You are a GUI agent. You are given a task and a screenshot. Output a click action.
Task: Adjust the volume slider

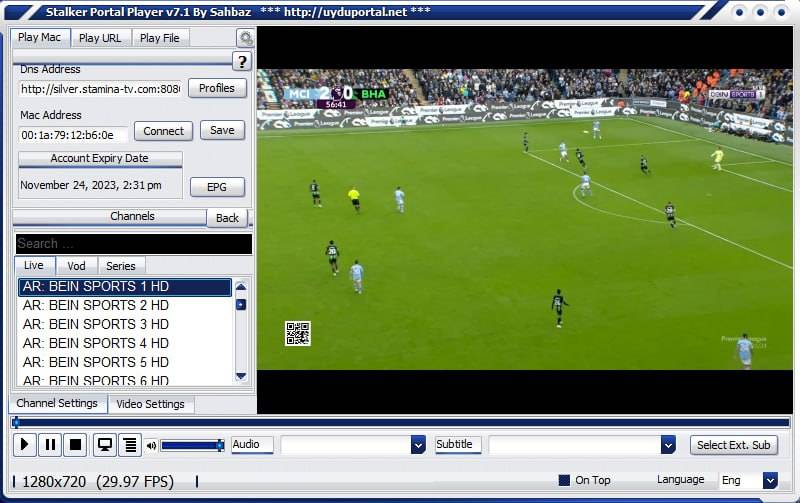tap(192, 446)
